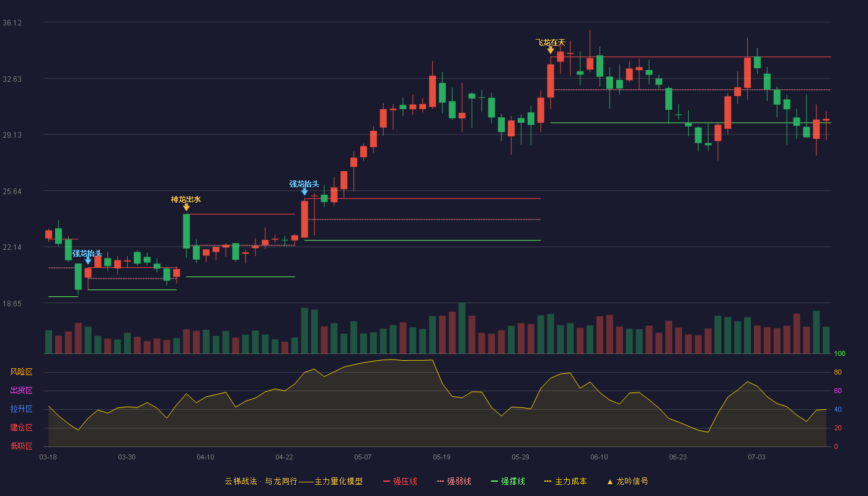
Task: Click the 05-29 date label
Action: point(520,457)
